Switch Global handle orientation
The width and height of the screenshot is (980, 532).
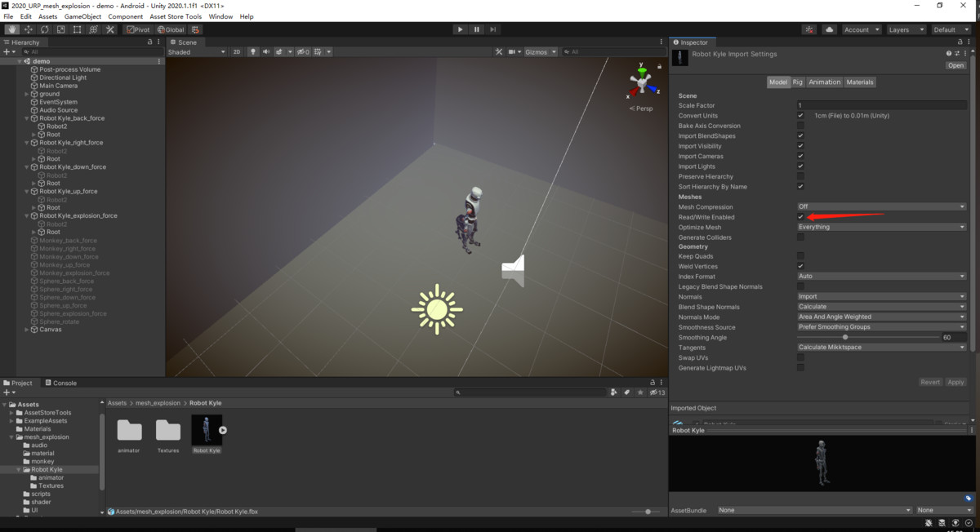[x=171, y=29]
